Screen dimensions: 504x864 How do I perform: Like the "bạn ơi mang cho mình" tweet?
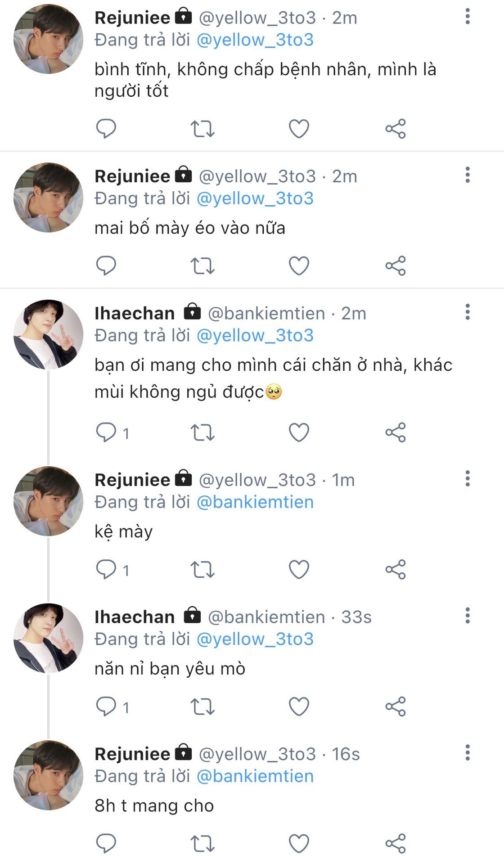(x=299, y=432)
